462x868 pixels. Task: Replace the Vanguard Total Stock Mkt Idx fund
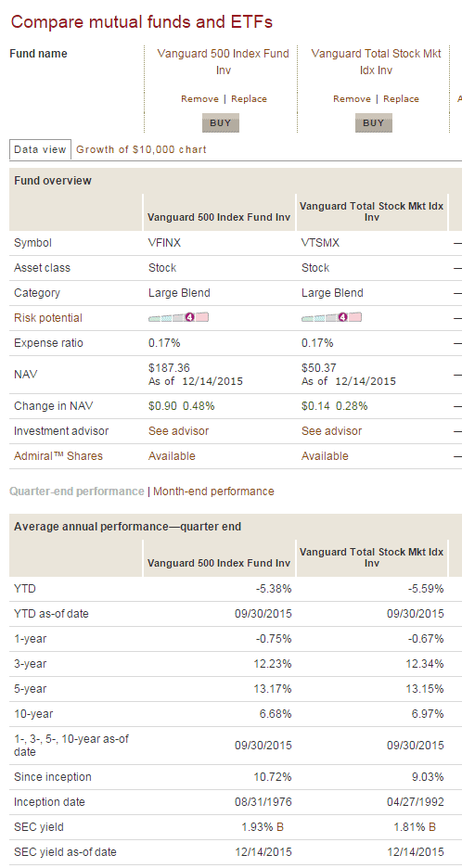click(x=401, y=99)
